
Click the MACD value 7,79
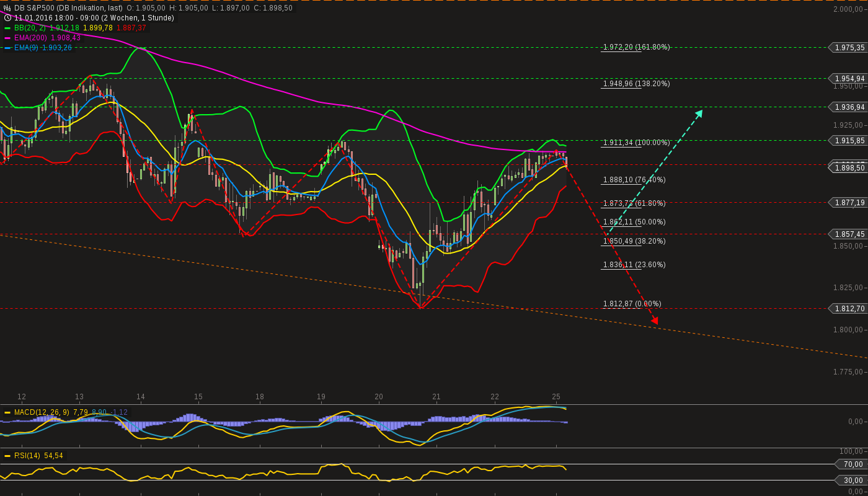tap(80, 412)
